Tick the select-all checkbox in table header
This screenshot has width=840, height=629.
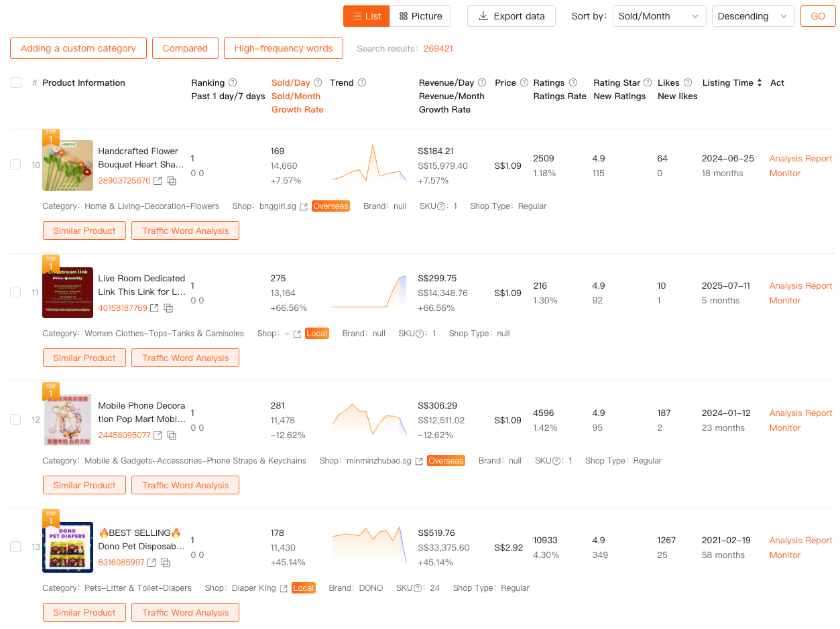click(16, 82)
